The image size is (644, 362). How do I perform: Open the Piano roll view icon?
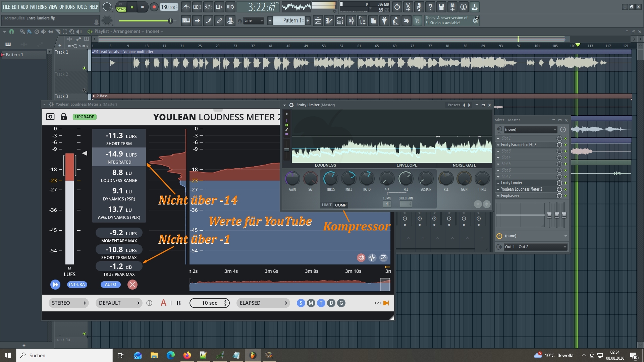[x=329, y=21]
